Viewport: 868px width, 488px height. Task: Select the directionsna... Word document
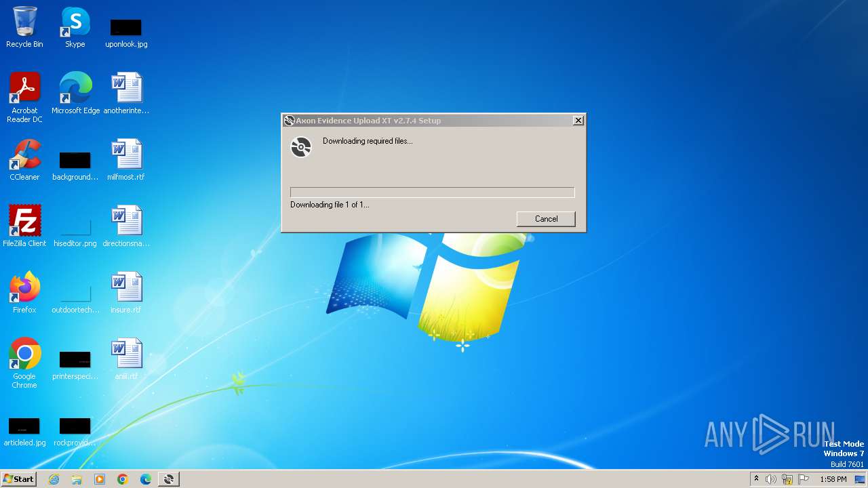(x=126, y=226)
